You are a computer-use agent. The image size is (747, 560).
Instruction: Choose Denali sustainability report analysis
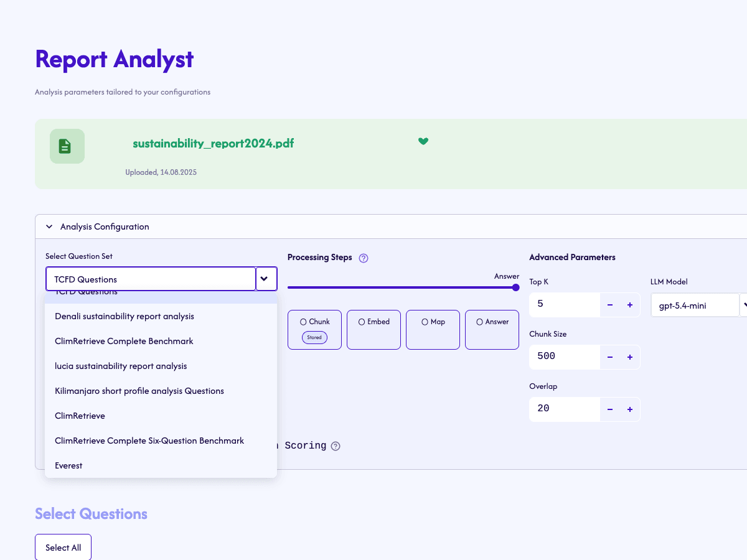(161, 316)
